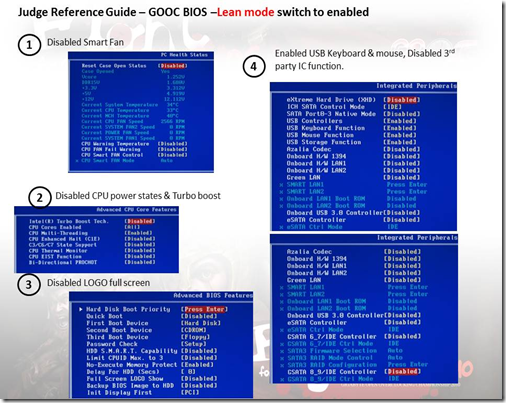Toggle CPU Enhanced Halt (C1E) setting
Screen dimensions: 506x403
(92, 239)
